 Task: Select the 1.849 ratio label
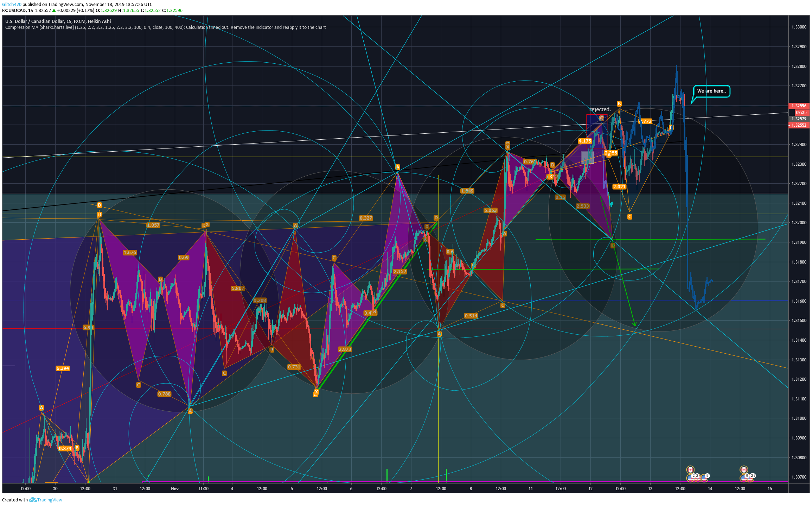[x=467, y=191]
